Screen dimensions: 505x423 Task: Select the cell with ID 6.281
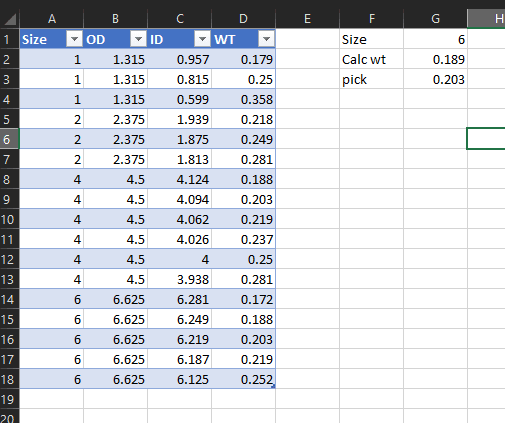pos(180,299)
